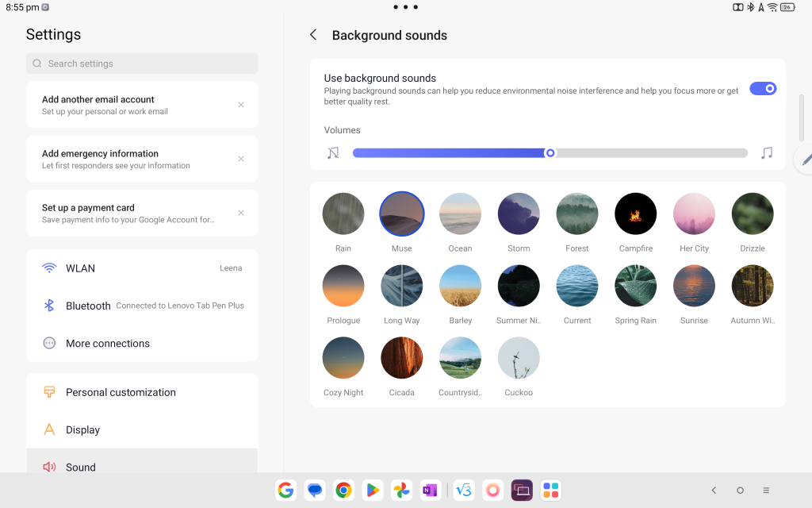Tap the muted note icon beside volume
Image resolution: width=812 pixels, height=508 pixels.
[x=333, y=152]
